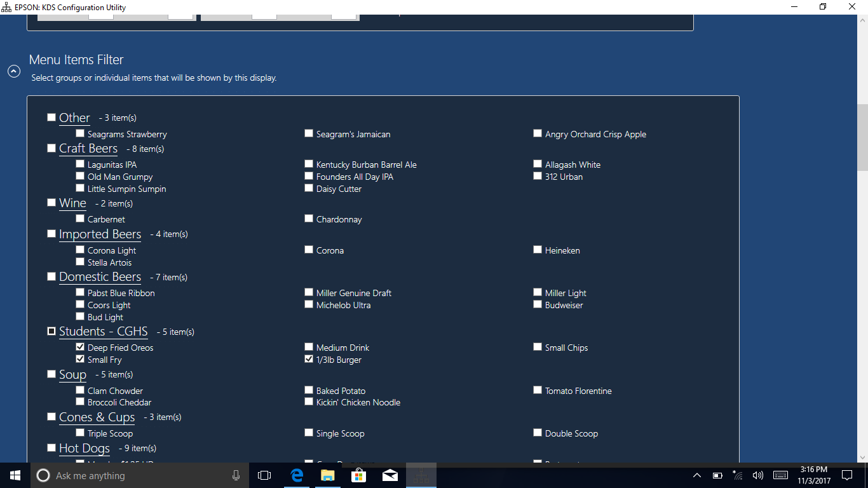Check Clam Chowder under Soup
Image resolution: width=868 pixels, height=488 pixels.
tap(80, 390)
